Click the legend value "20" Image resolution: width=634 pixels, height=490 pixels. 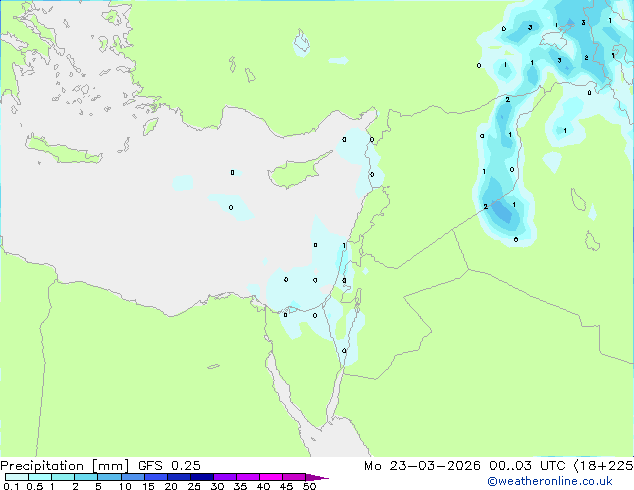coord(171,486)
